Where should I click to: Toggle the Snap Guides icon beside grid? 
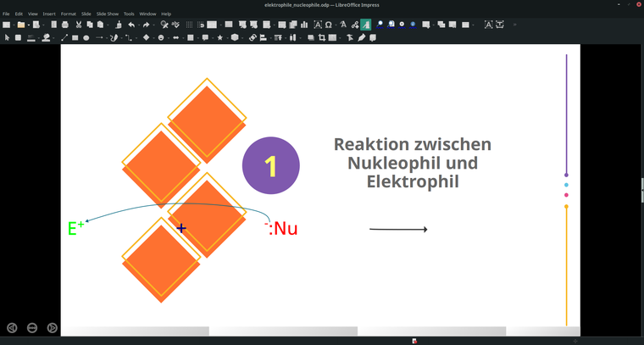point(201,25)
